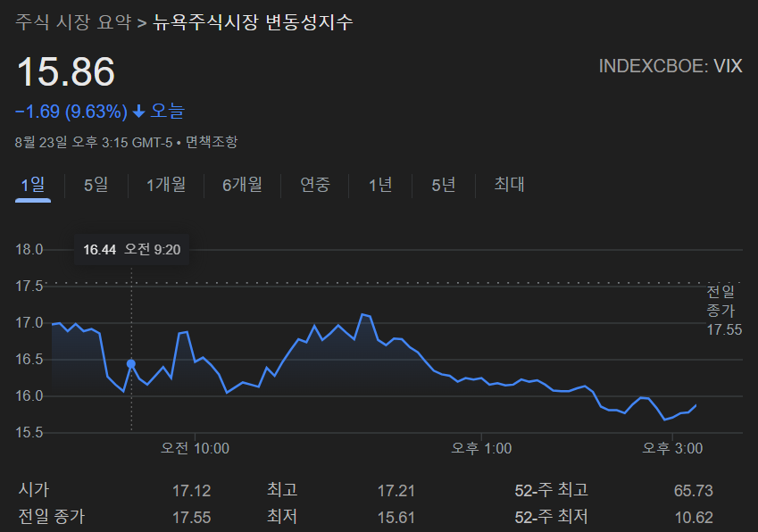The width and height of the screenshot is (758, 532).
Task: Click the 시가 row label
Action: (x=34, y=490)
